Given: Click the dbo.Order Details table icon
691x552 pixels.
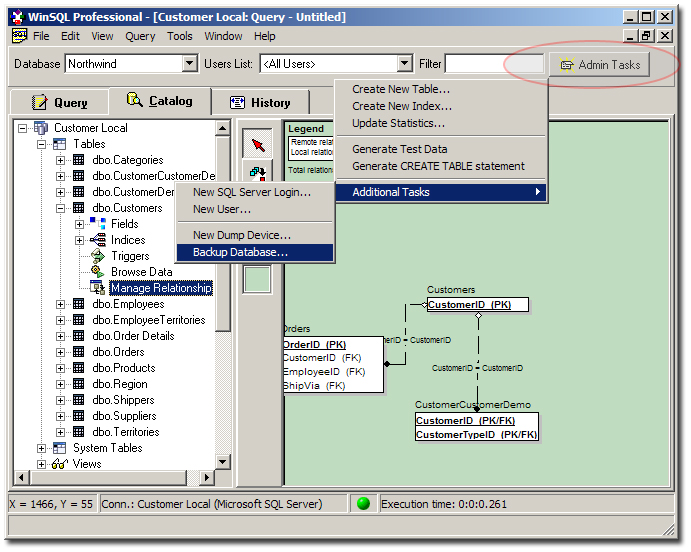Looking at the screenshot, I should (78, 336).
